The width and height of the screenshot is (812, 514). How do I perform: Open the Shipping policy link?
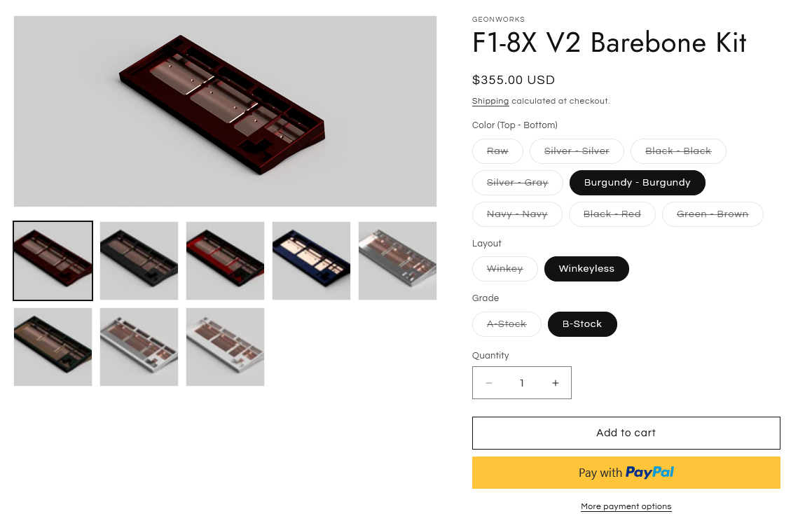490,101
